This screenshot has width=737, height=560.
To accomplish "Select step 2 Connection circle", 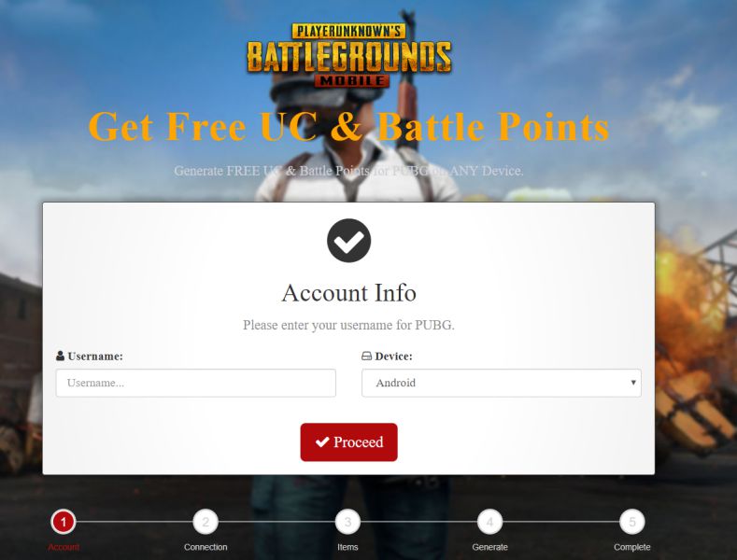I will pos(206,522).
